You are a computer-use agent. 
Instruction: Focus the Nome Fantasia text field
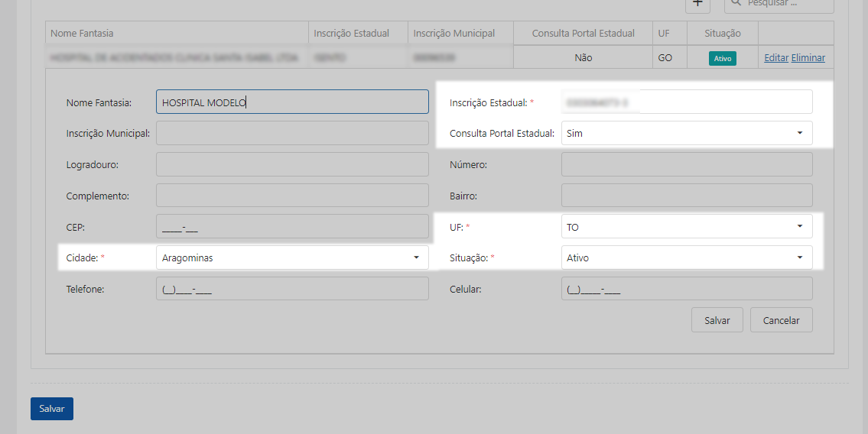pyautogui.click(x=292, y=102)
